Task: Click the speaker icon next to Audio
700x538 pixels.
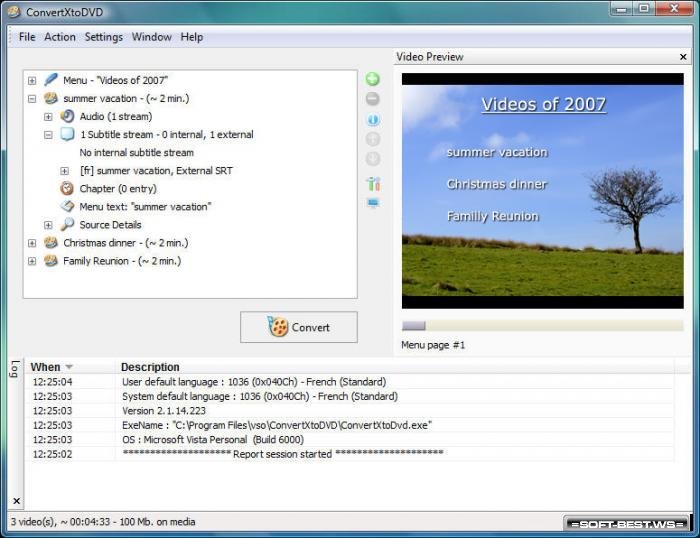Action: (67, 116)
